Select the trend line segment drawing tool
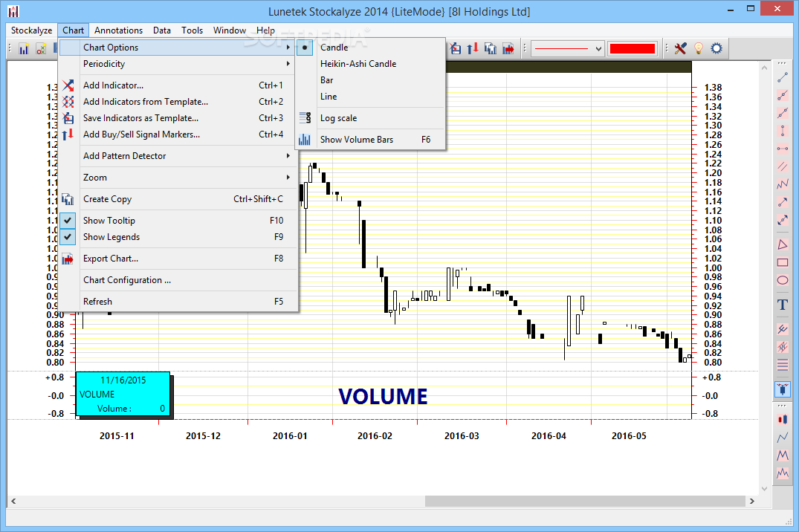This screenshot has width=799, height=532. [x=782, y=77]
